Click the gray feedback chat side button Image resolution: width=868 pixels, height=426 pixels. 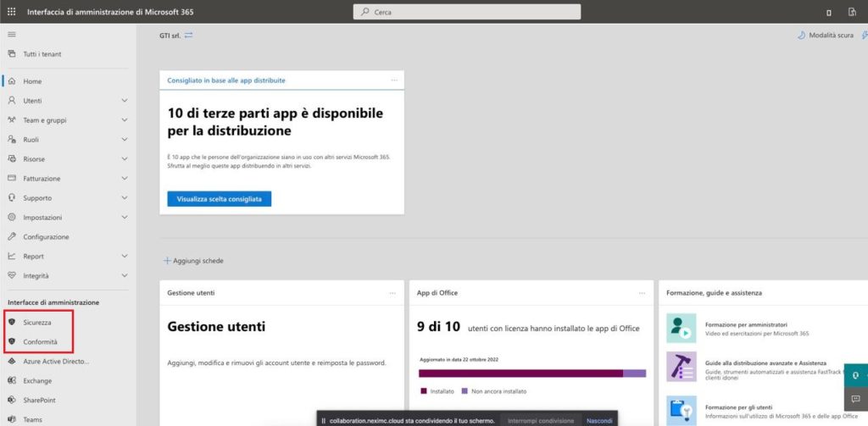click(x=855, y=398)
